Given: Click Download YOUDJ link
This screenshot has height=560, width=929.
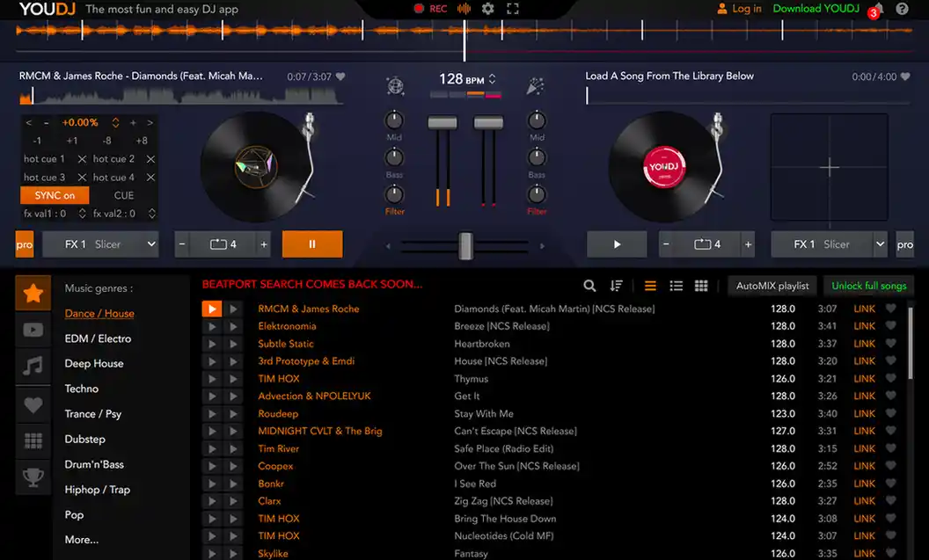Looking at the screenshot, I should click(816, 8).
